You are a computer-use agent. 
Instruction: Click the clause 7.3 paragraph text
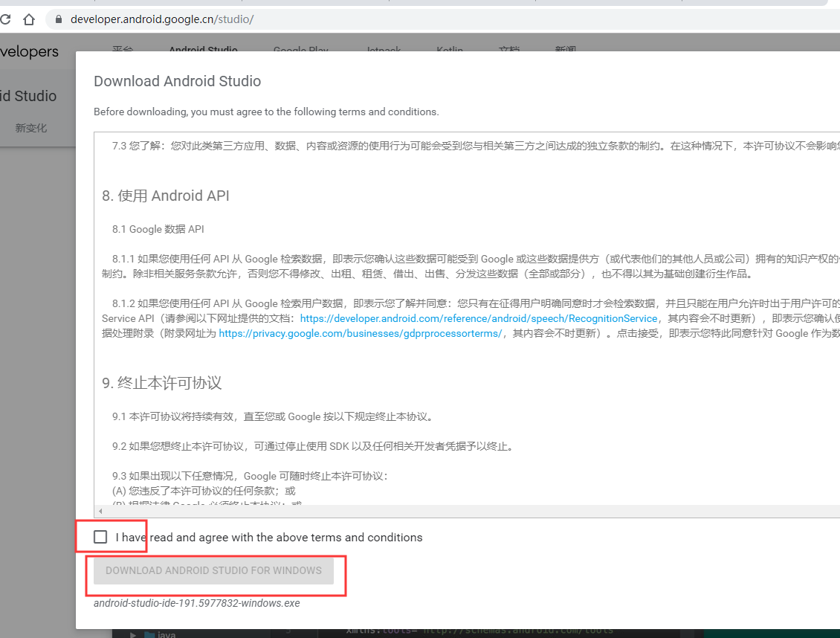476,146
